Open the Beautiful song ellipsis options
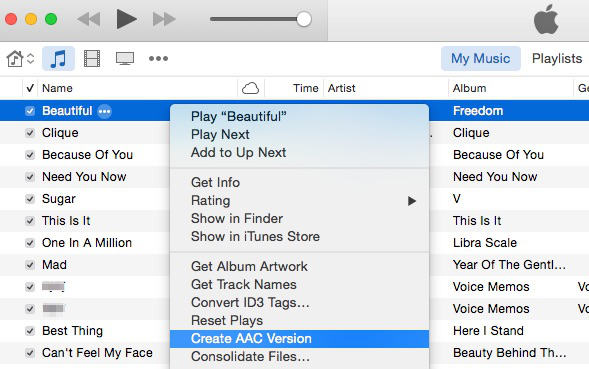589x369 pixels. click(104, 111)
